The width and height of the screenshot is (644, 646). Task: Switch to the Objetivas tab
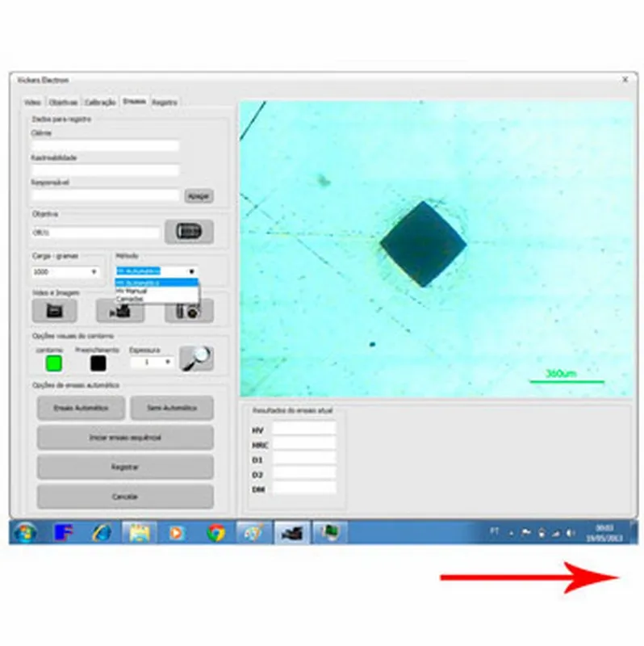pyautogui.click(x=63, y=103)
